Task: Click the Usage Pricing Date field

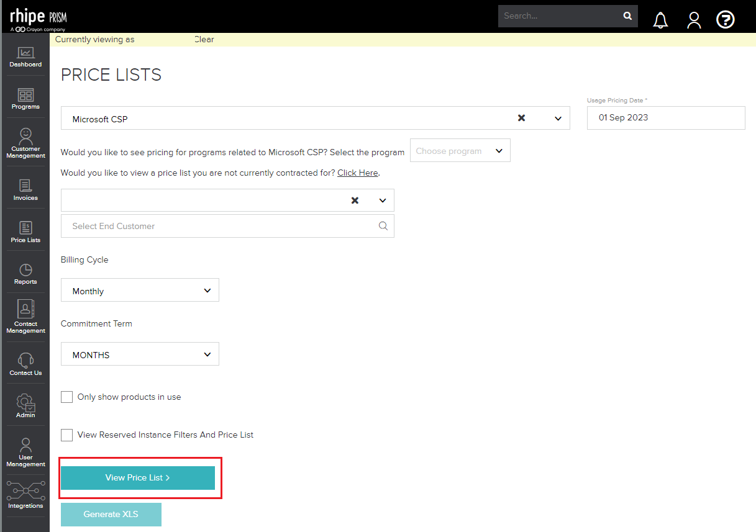Action: pos(665,118)
